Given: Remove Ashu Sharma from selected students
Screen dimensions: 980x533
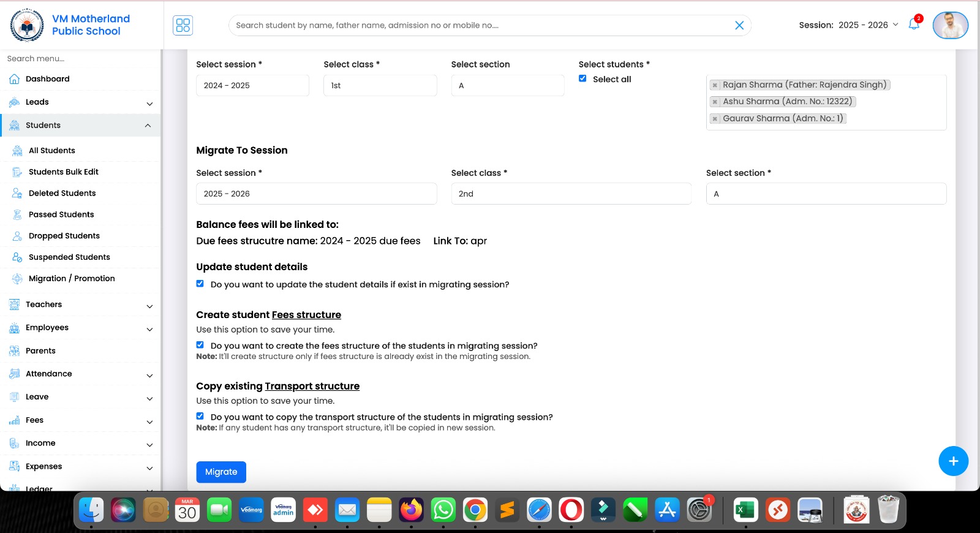Looking at the screenshot, I should pyautogui.click(x=715, y=102).
